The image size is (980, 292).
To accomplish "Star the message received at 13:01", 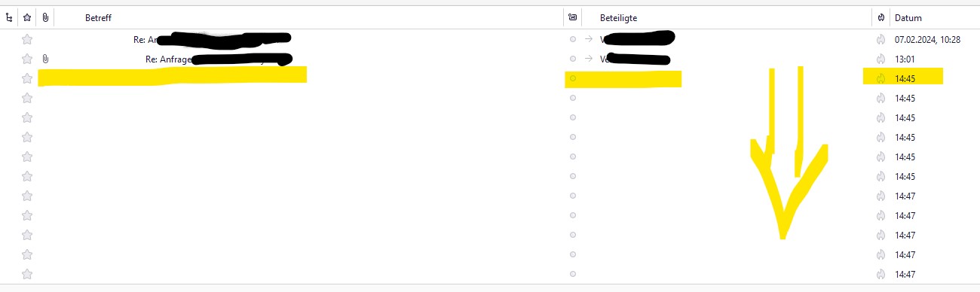I will [27, 59].
